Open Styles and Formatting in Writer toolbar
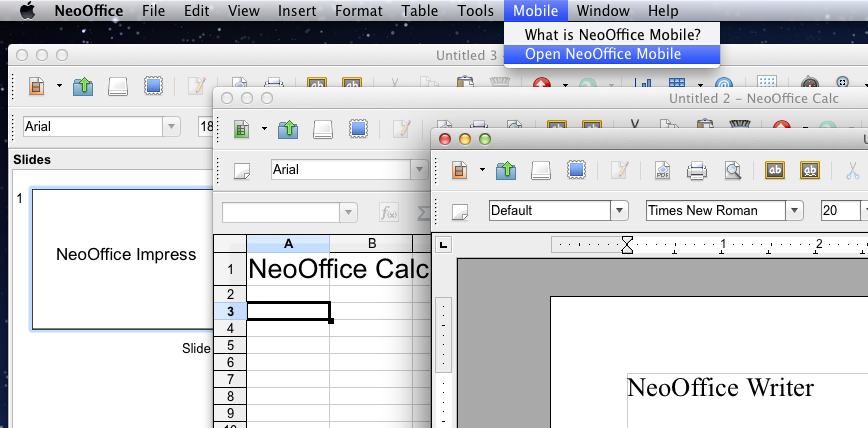This screenshot has height=428, width=868. (460, 211)
